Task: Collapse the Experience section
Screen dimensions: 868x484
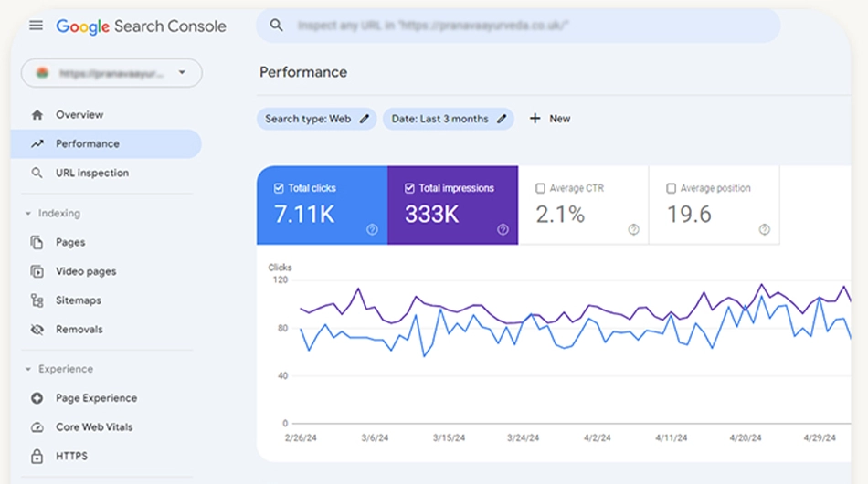Action: pos(59,369)
